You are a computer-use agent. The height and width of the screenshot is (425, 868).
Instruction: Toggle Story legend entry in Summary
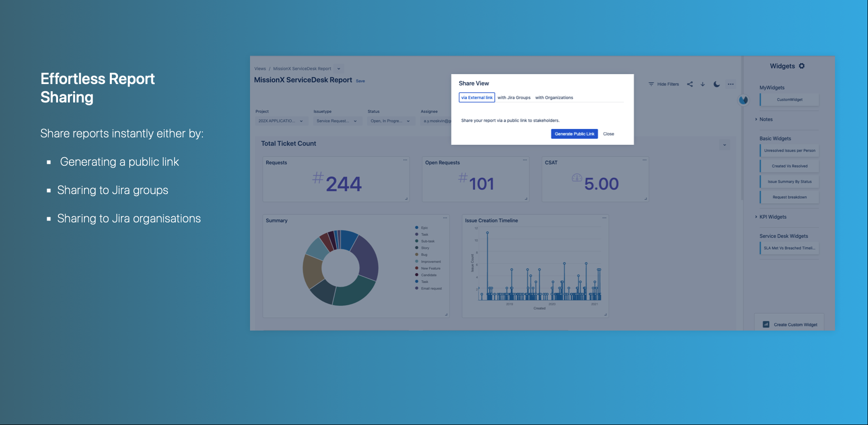422,248
